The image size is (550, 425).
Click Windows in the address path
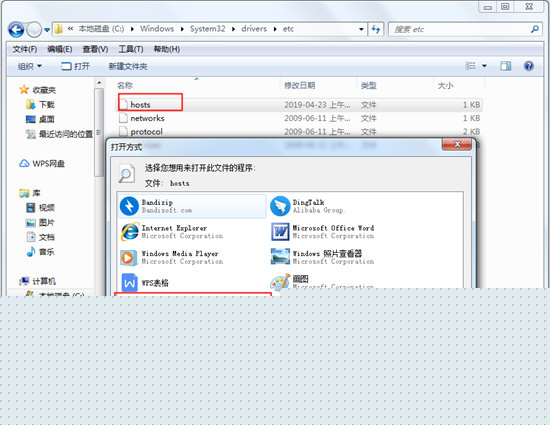tap(157, 29)
